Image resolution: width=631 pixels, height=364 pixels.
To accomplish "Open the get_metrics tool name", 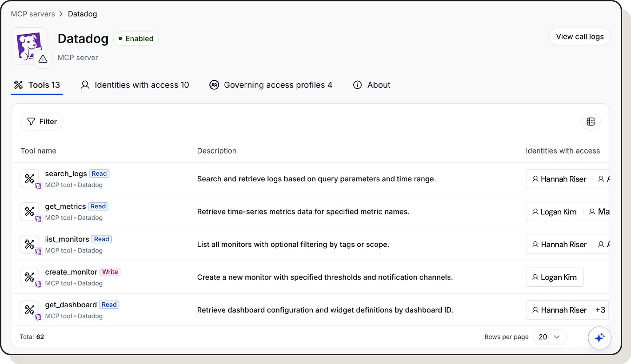I will click(x=65, y=206).
